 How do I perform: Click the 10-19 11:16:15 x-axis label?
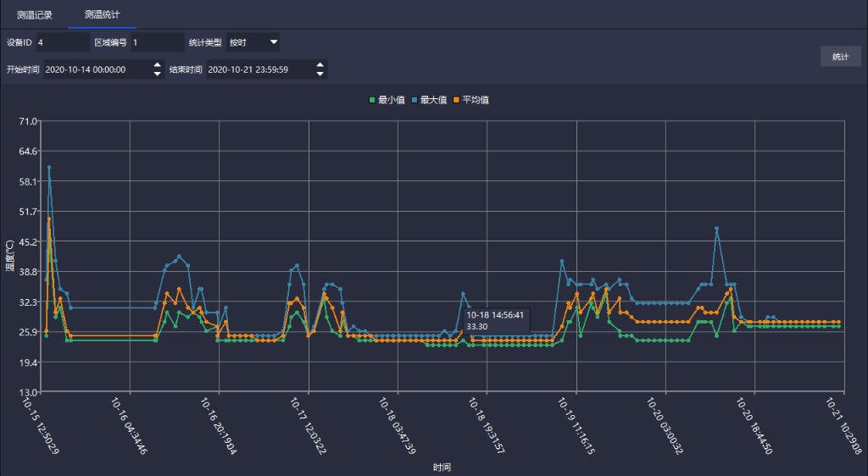(576, 426)
